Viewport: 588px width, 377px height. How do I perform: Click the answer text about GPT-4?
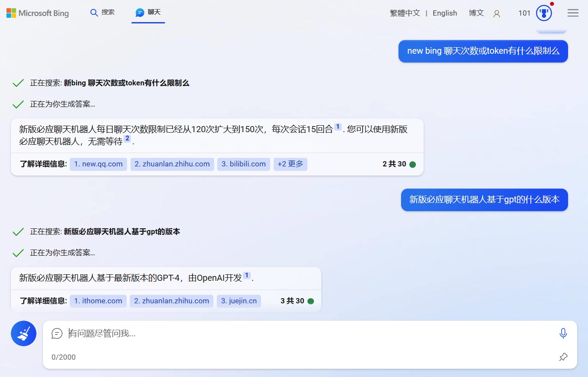[x=136, y=278]
